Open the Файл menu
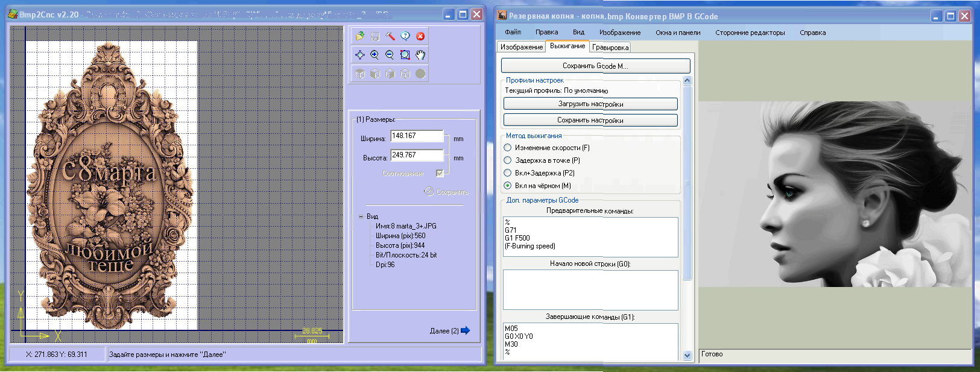 pos(513,33)
